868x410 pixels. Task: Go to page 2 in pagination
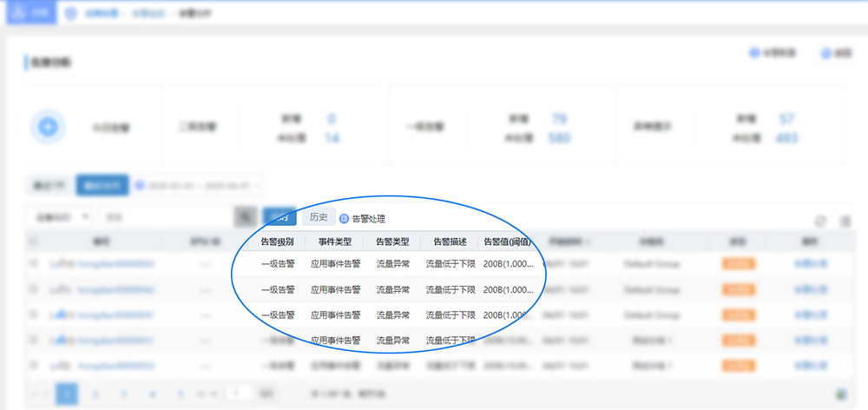click(x=95, y=394)
